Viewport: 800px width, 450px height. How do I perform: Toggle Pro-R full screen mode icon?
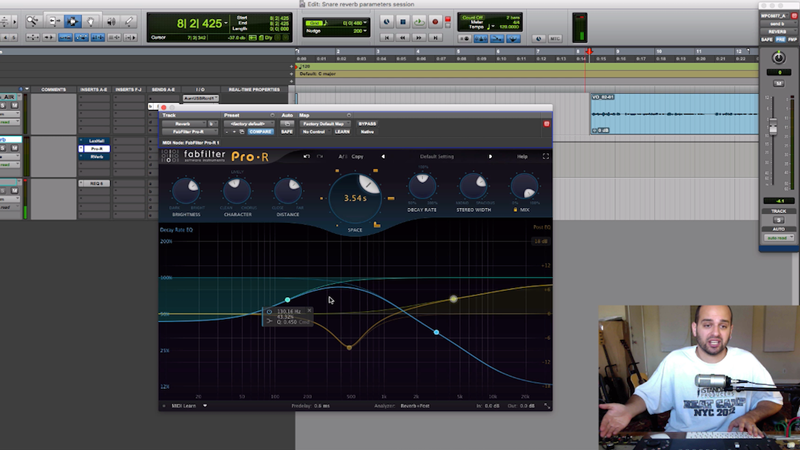(545, 157)
